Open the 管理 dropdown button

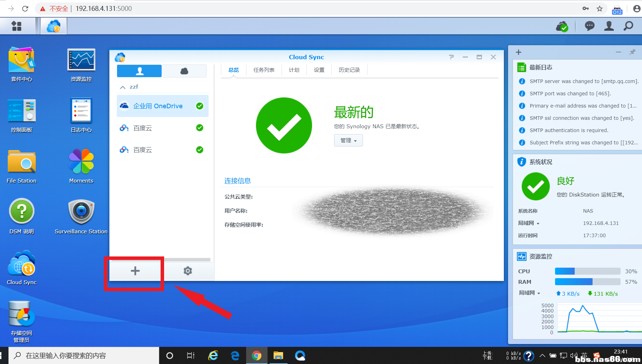pyautogui.click(x=348, y=140)
